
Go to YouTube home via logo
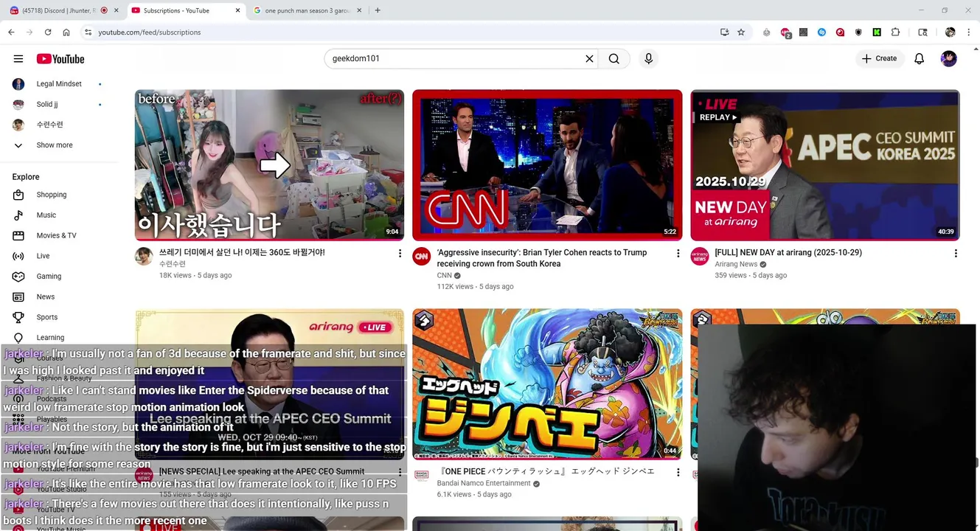60,59
